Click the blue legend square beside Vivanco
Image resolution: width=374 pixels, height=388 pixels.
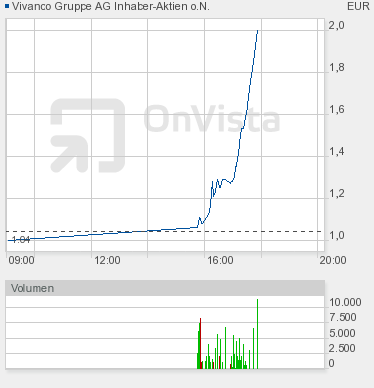tap(7, 6)
